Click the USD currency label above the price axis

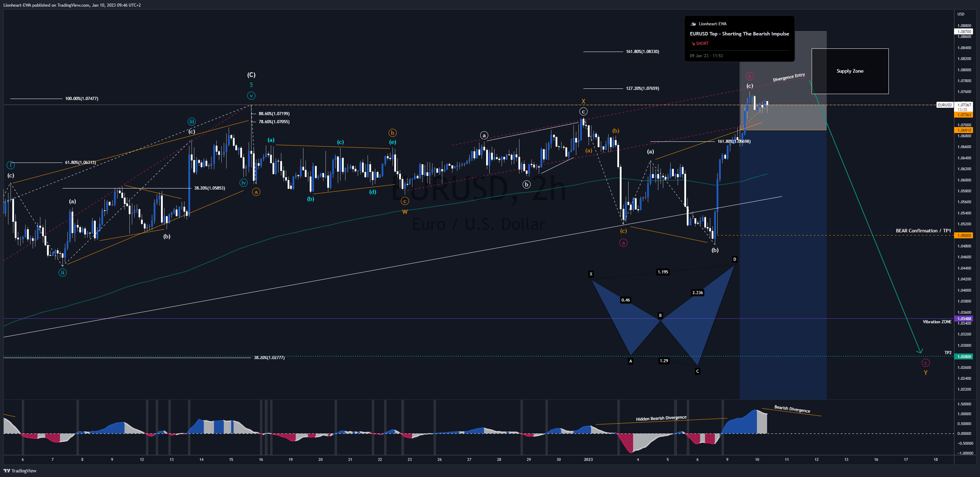click(961, 14)
